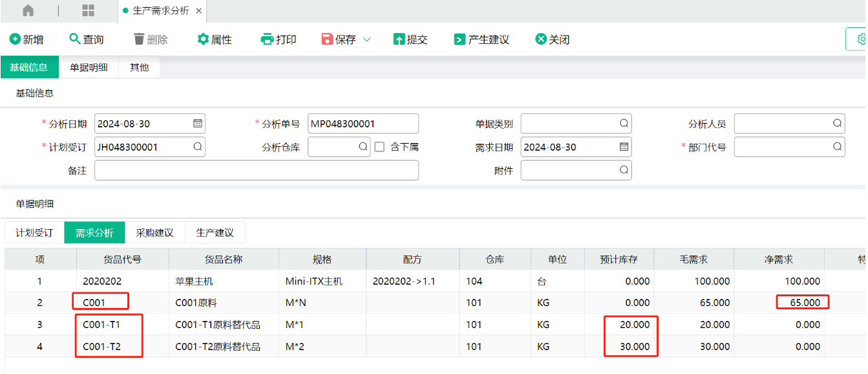Toggle the 含下属 checkbox

coord(379,147)
